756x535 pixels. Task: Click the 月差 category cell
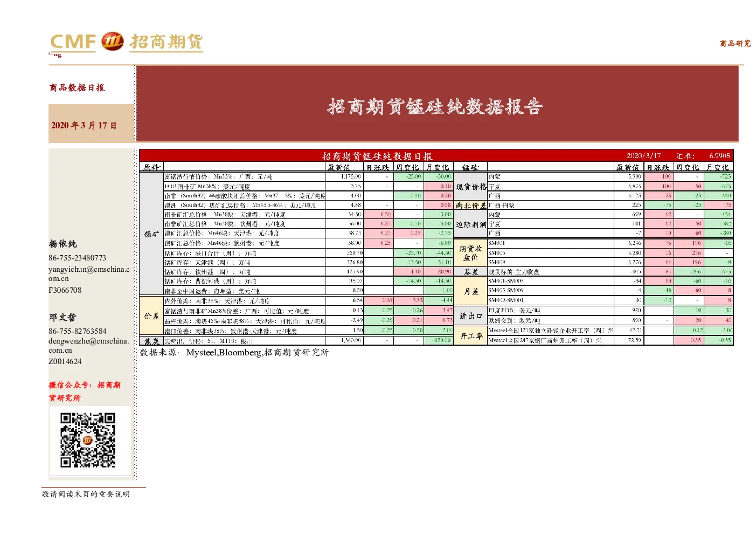(x=471, y=291)
